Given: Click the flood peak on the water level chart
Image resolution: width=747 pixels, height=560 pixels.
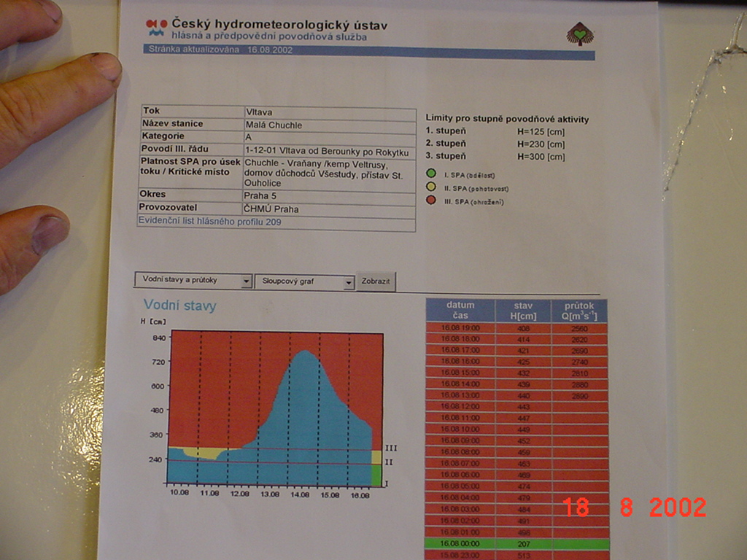Looking at the screenshot, I should point(304,353).
